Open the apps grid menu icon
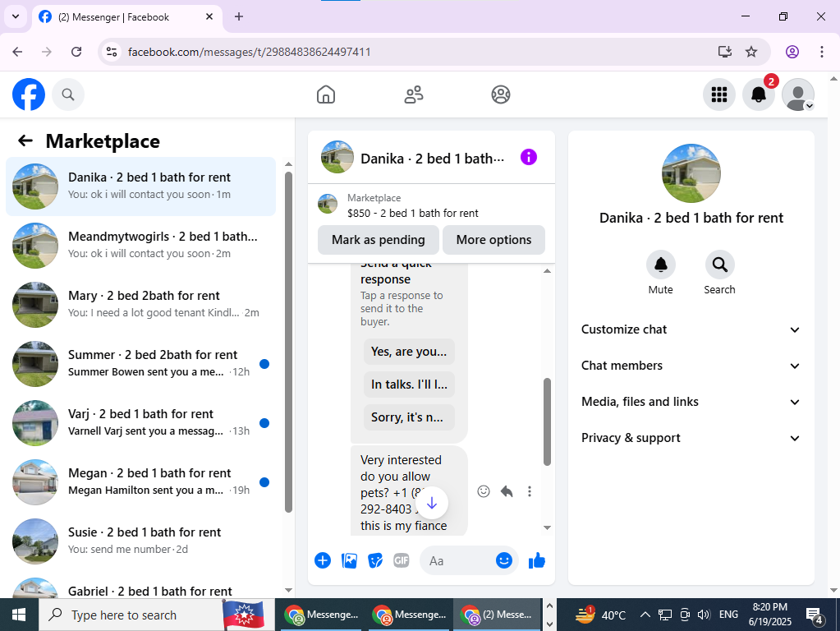 (x=719, y=94)
